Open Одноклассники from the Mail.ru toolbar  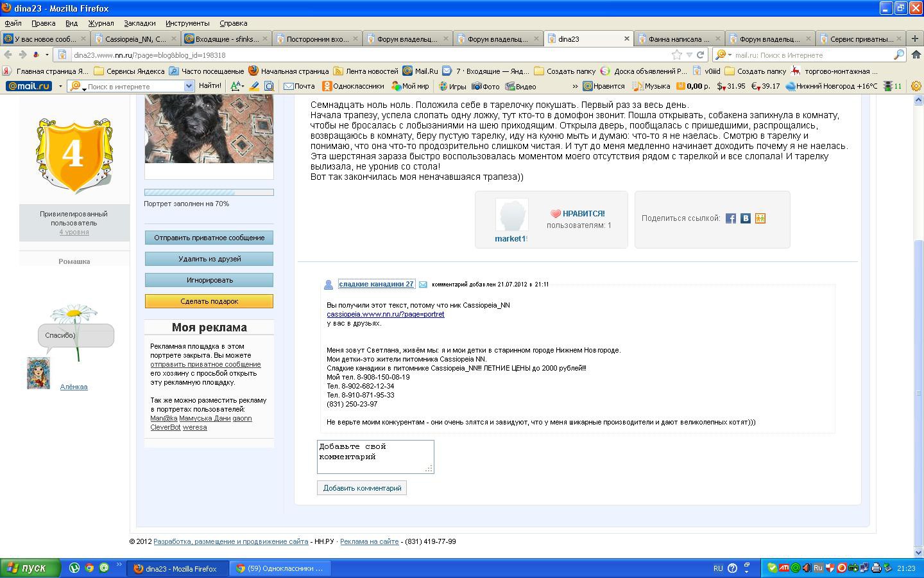click(353, 86)
